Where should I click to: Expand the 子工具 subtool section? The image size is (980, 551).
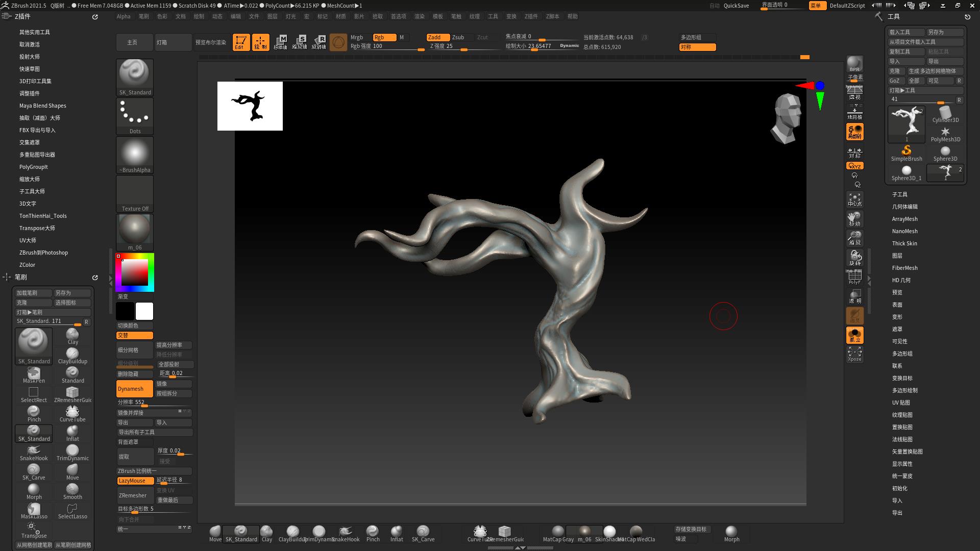pyautogui.click(x=899, y=194)
